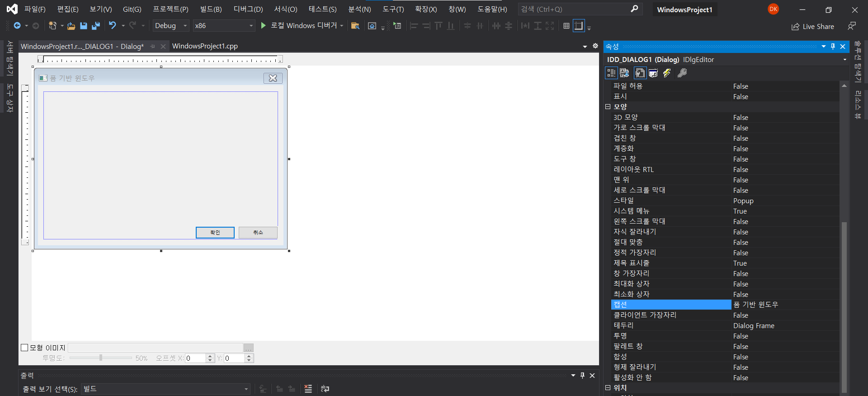Collapse the 위치 category expander

608,388
